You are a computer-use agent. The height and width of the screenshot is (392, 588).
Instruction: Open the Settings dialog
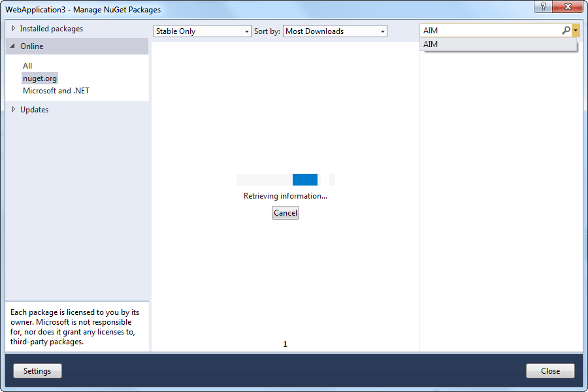(x=37, y=371)
